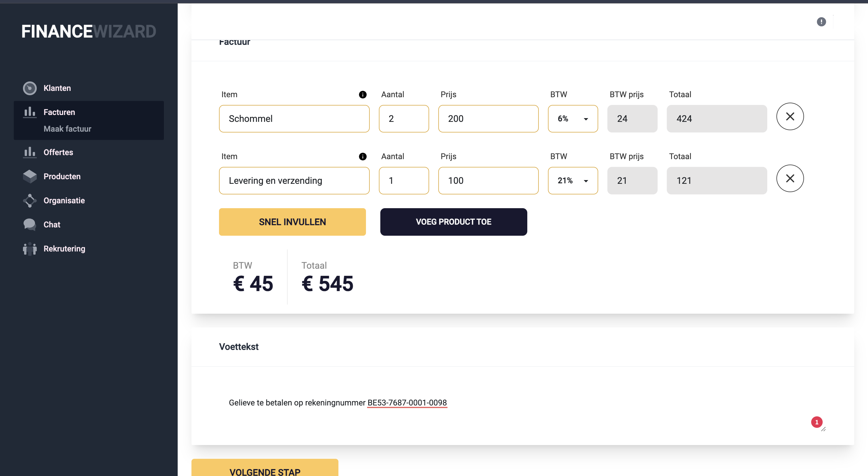
Task: Click the Facturen sidebar icon
Action: (x=29, y=112)
